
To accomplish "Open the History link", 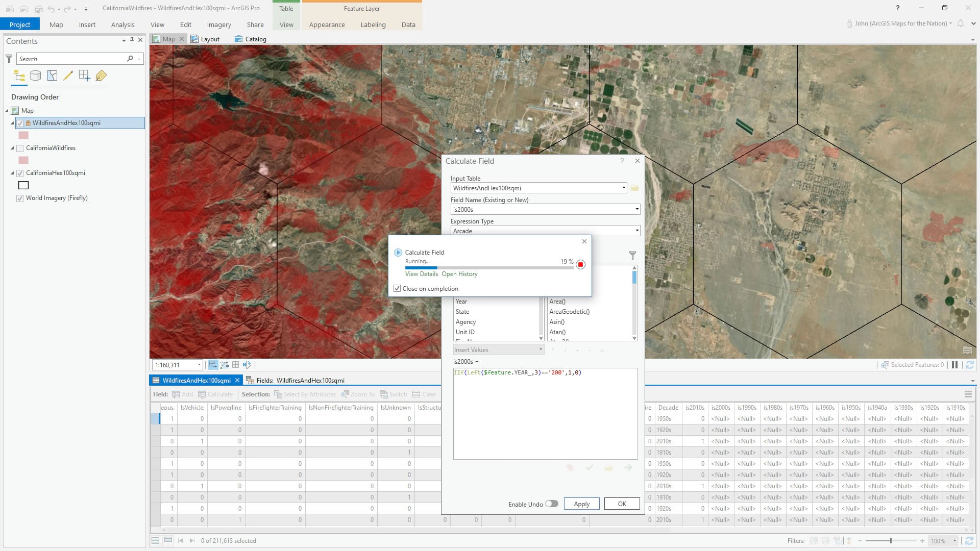I will 459,274.
